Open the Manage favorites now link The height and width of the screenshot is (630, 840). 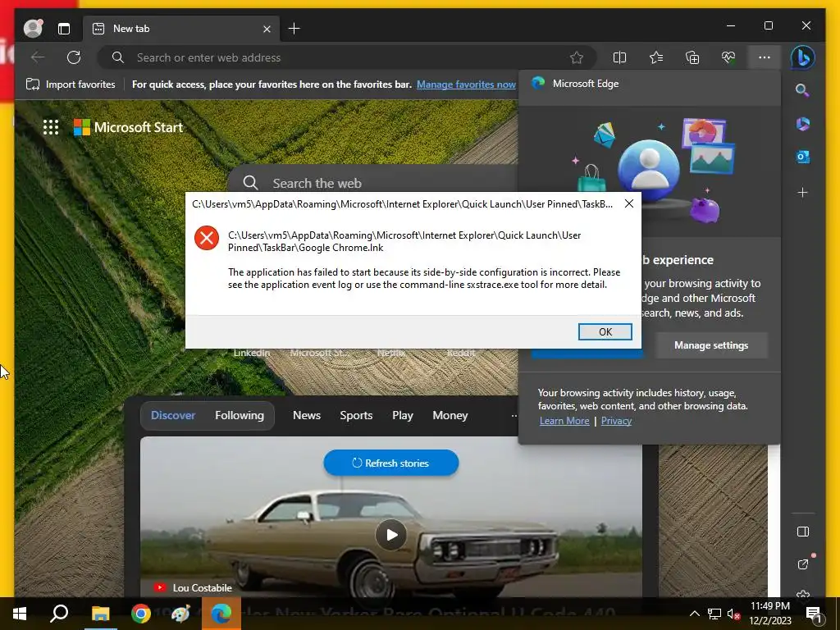pos(466,84)
